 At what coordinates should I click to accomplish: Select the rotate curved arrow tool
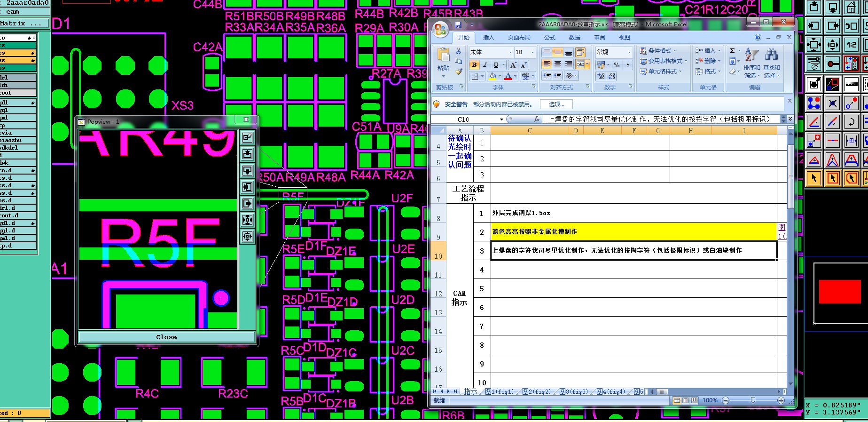(x=851, y=122)
